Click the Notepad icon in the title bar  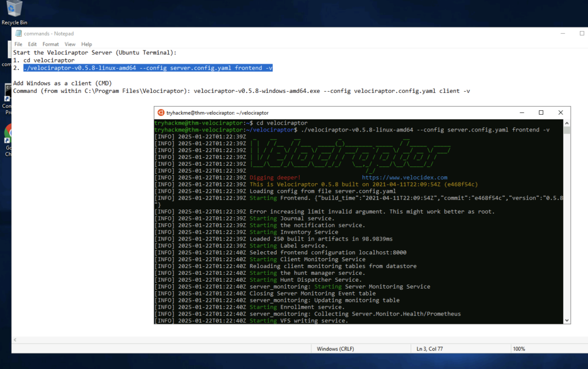[x=18, y=33]
